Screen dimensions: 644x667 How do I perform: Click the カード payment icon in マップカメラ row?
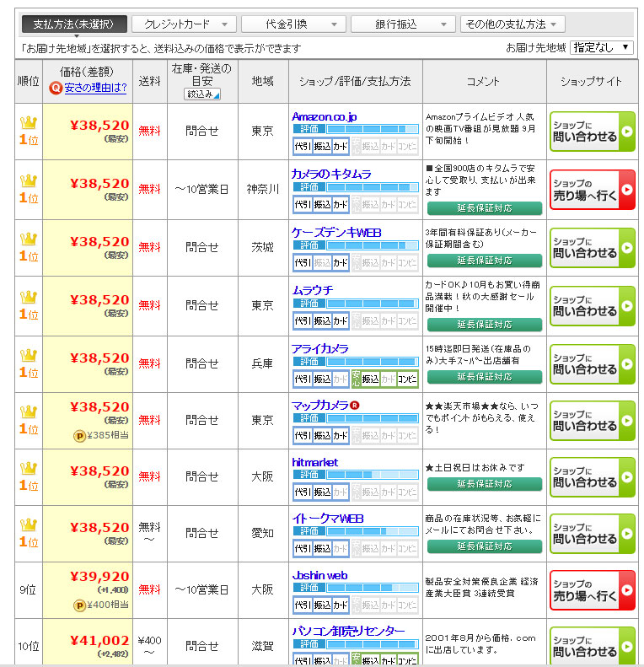click(341, 436)
